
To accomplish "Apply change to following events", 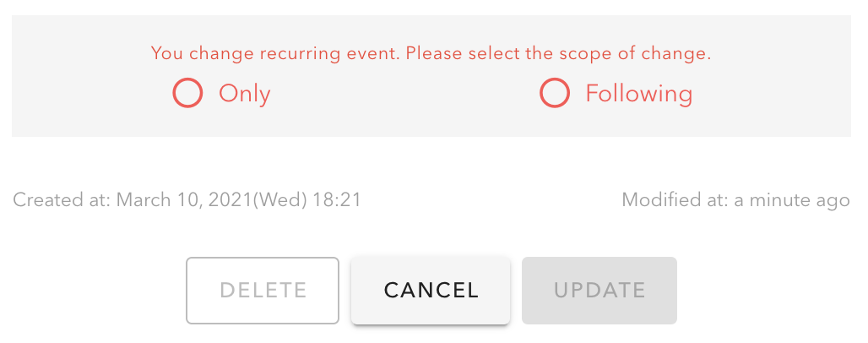I will [555, 93].
